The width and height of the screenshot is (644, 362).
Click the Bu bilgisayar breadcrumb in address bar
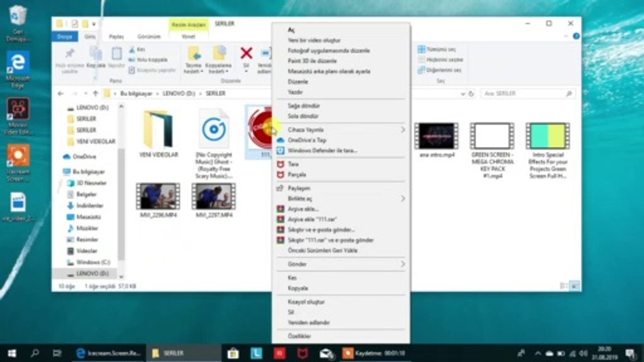point(136,94)
